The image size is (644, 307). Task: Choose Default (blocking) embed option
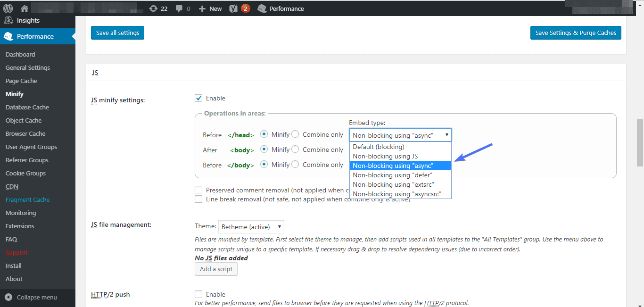coord(400,147)
